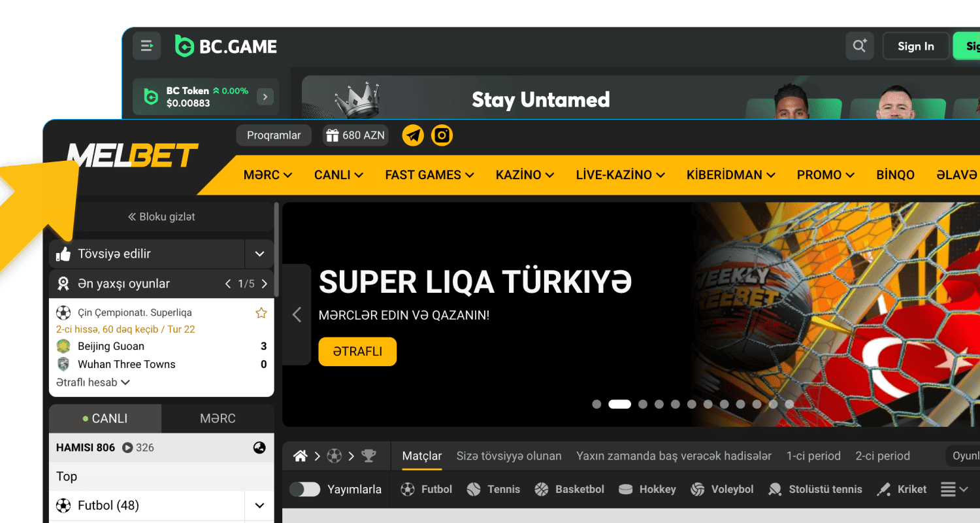Switch to the MƏRC tab in sidebar
This screenshot has height=523, width=980.
pos(218,418)
